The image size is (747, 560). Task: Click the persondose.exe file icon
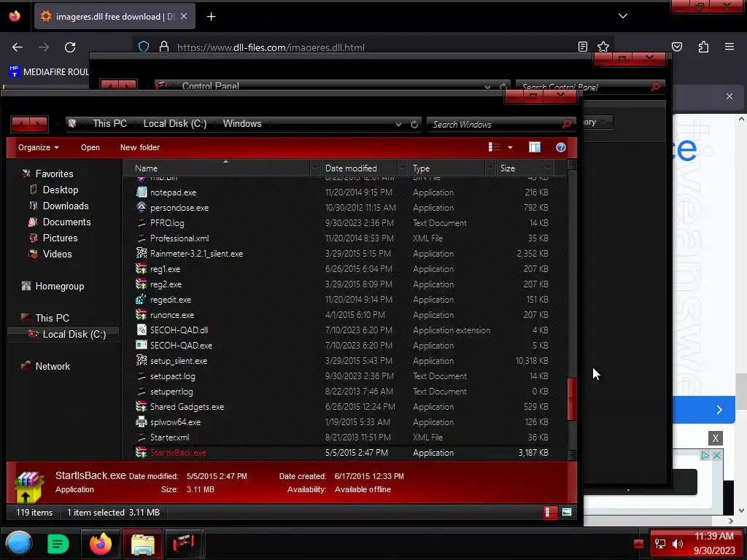pos(142,208)
